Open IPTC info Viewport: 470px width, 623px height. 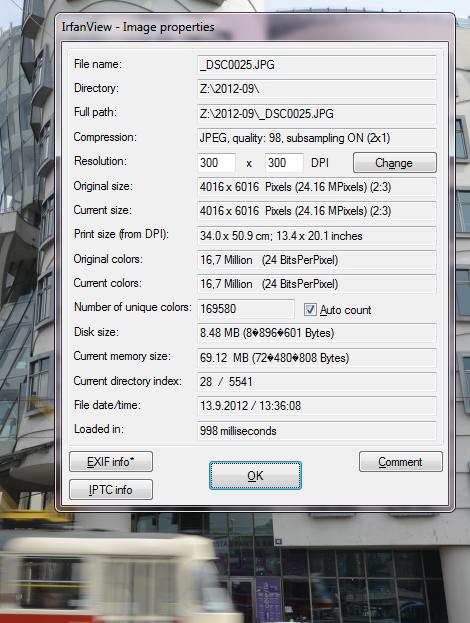point(111,490)
